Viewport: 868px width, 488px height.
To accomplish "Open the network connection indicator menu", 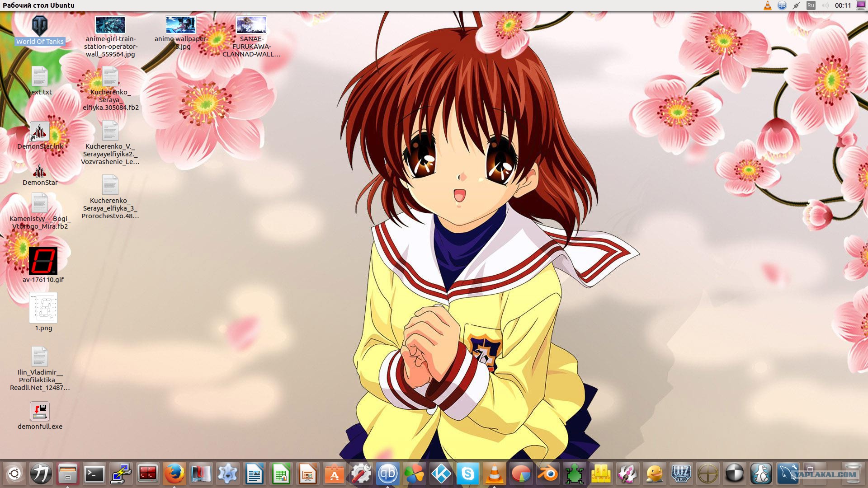I will [x=797, y=5].
